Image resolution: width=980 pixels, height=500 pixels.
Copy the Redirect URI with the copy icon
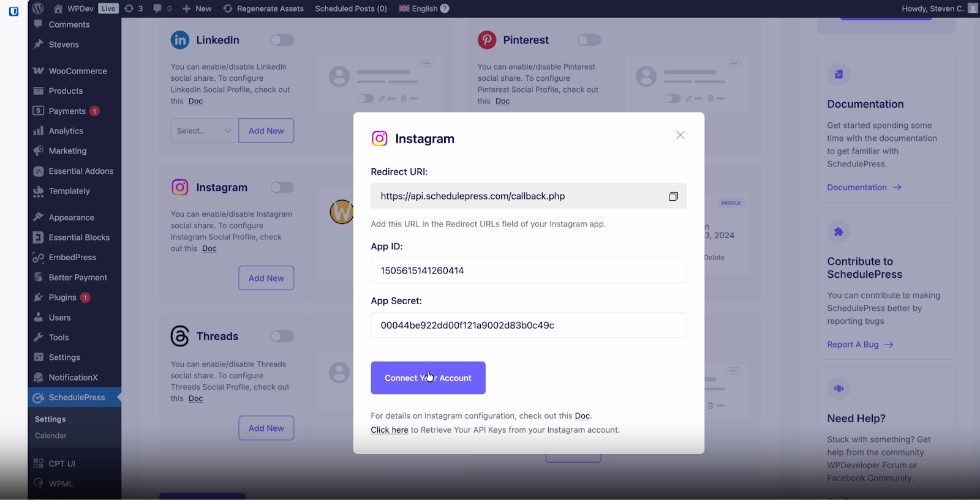click(673, 196)
